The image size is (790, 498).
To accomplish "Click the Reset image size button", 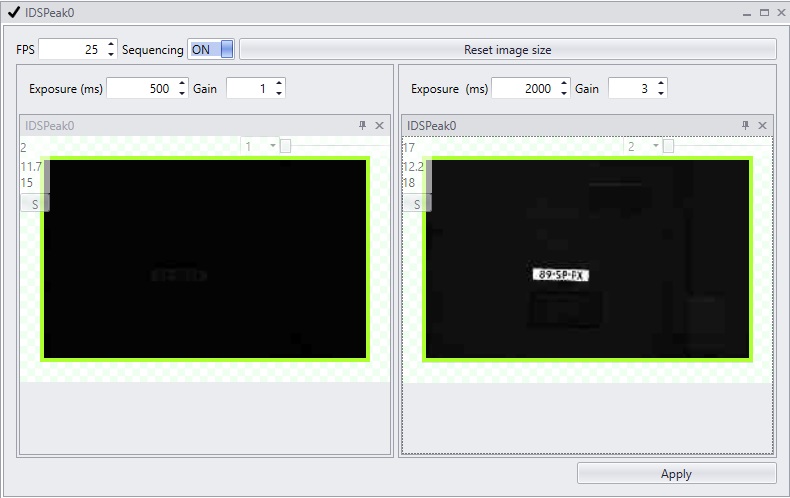I will (507, 49).
